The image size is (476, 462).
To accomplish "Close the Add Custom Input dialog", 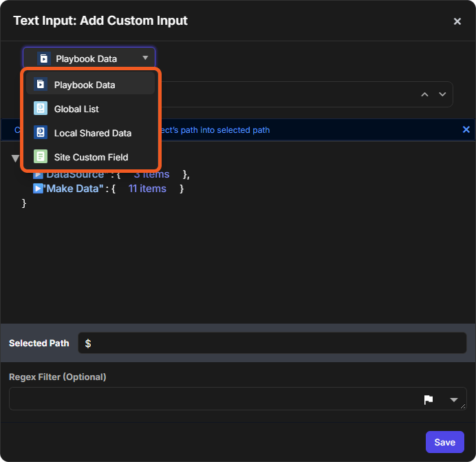I will click(457, 21).
